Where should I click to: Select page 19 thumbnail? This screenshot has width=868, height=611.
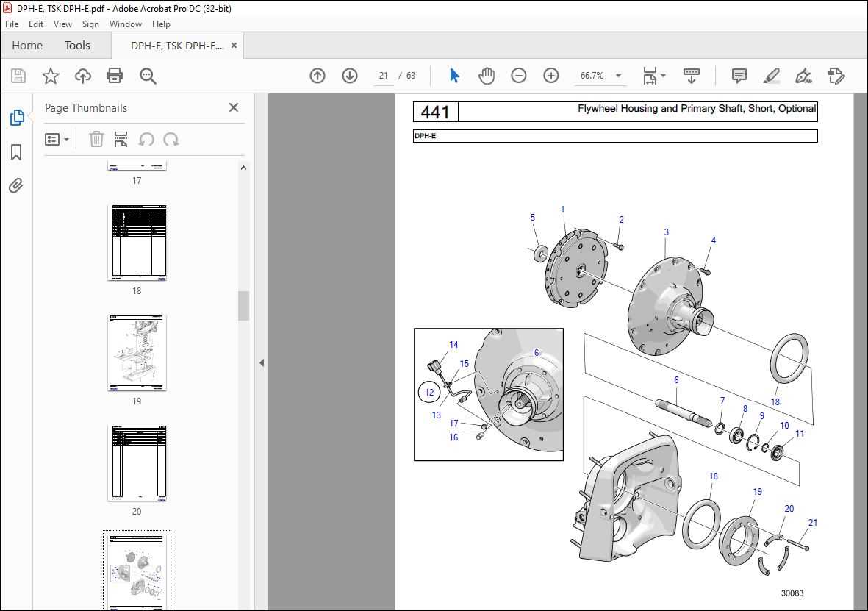coord(137,353)
